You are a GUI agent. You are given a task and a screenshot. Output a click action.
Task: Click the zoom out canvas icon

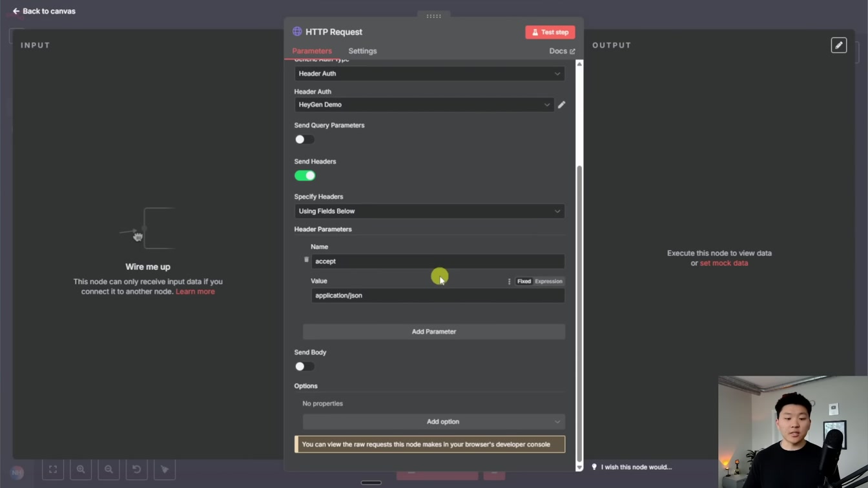coord(108,470)
